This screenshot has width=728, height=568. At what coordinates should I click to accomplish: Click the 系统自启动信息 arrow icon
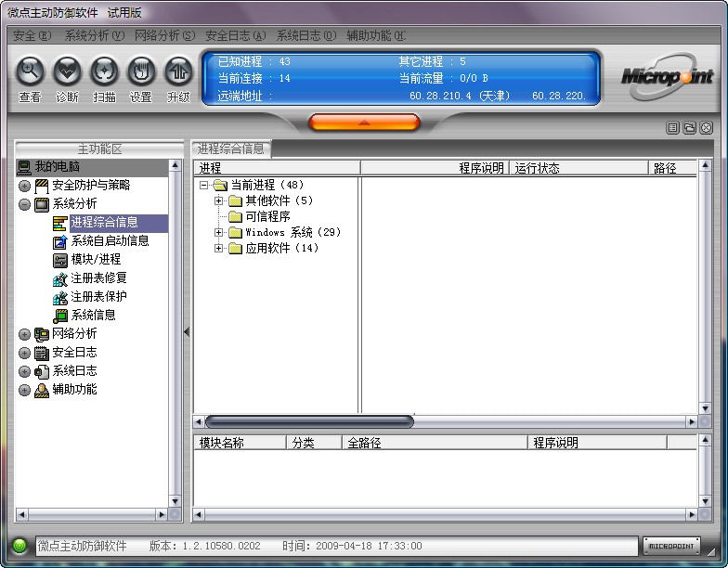tap(59, 241)
